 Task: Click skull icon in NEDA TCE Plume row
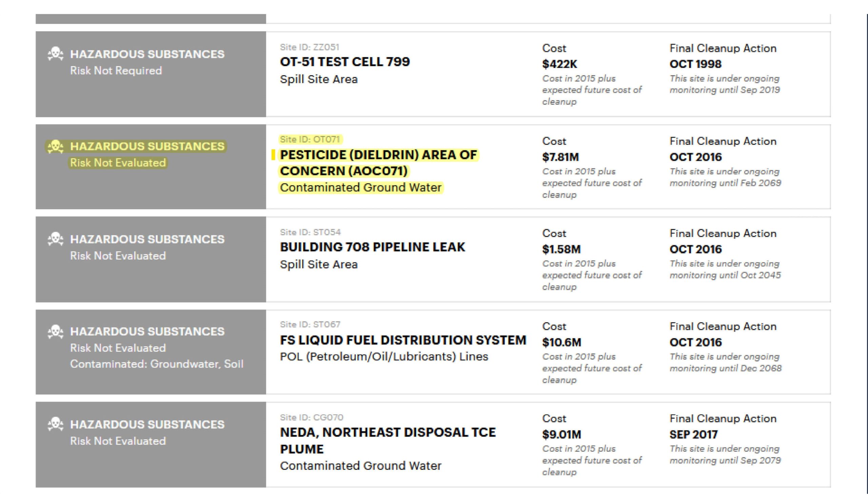55,424
